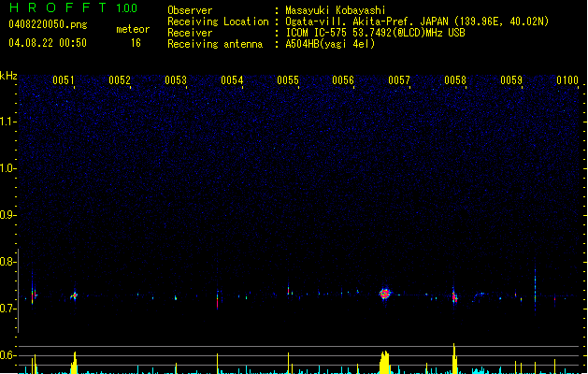Click the 0.8 kHz frequency label

point(7,262)
